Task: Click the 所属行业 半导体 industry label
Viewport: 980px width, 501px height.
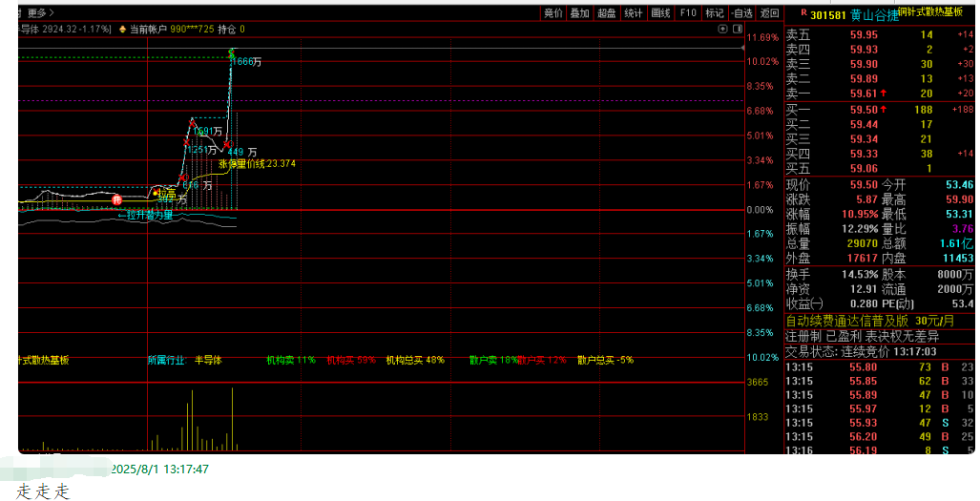Action: pos(185,361)
